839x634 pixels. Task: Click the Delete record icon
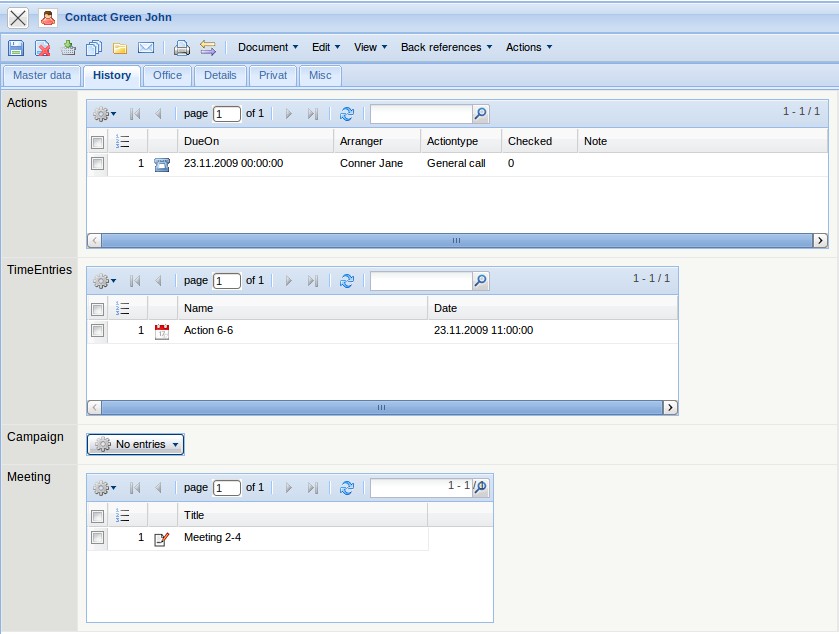click(42, 47)
